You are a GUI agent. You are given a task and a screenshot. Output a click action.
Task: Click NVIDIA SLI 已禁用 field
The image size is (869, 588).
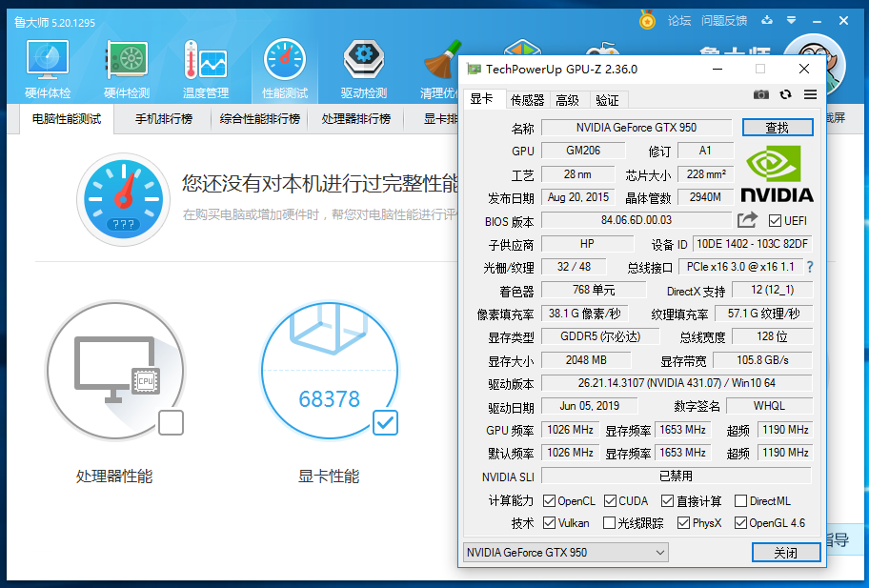(677, 476)
